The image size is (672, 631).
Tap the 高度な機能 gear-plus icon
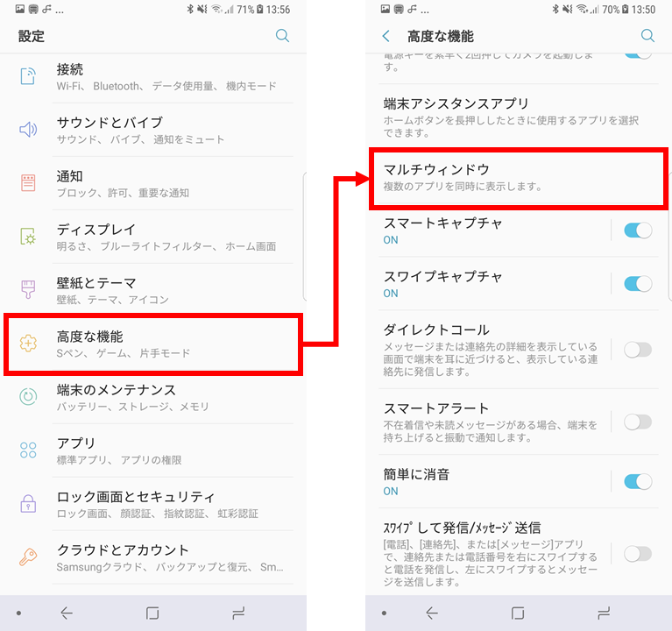tap(28, 344)
